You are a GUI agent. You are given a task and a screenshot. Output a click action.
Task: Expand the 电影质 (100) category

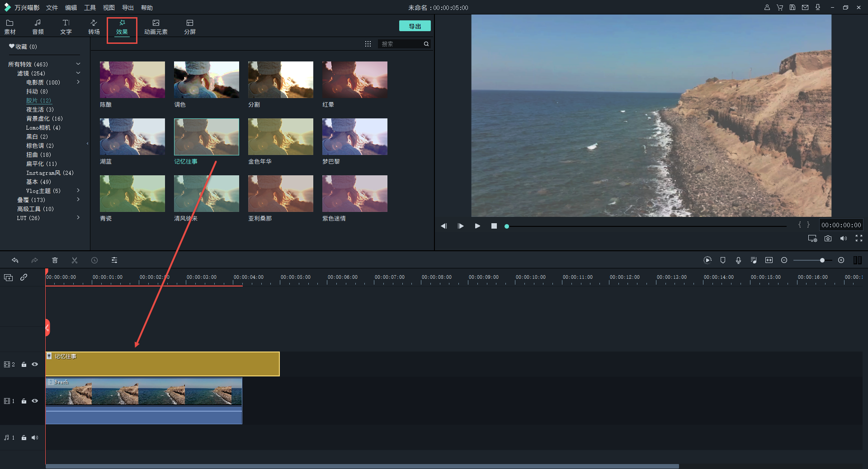(78, 82)
